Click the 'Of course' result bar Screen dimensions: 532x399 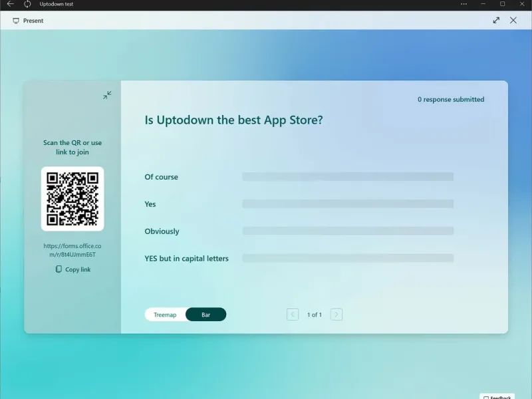(x=348, y=176)
